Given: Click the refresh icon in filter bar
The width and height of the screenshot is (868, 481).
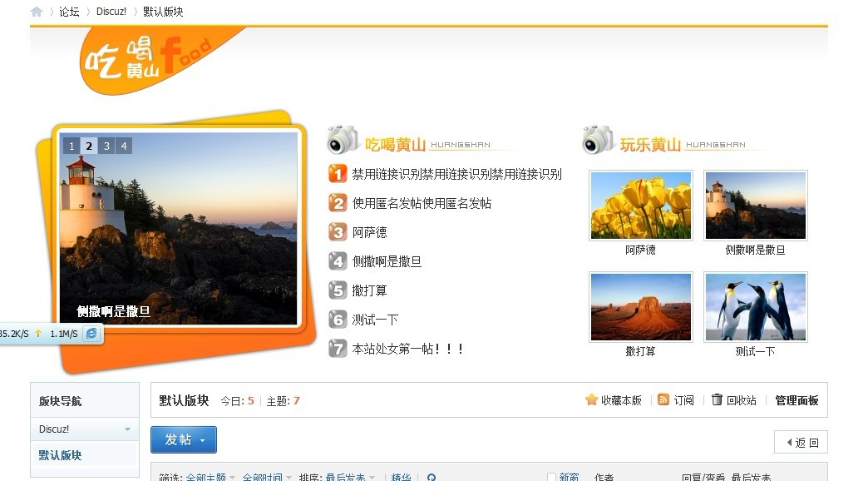Looking at the screenshot, I should pos(432,477).
